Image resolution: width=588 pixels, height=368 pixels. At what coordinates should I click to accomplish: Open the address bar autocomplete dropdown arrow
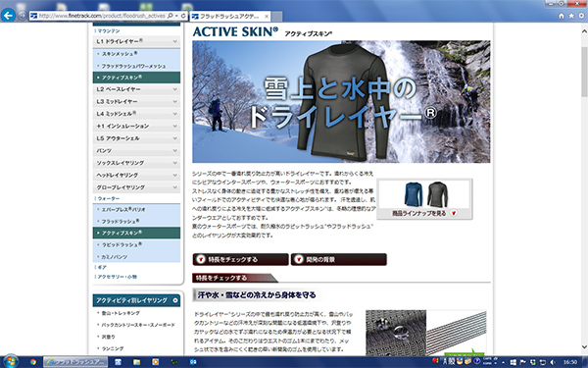coord(176,16)
